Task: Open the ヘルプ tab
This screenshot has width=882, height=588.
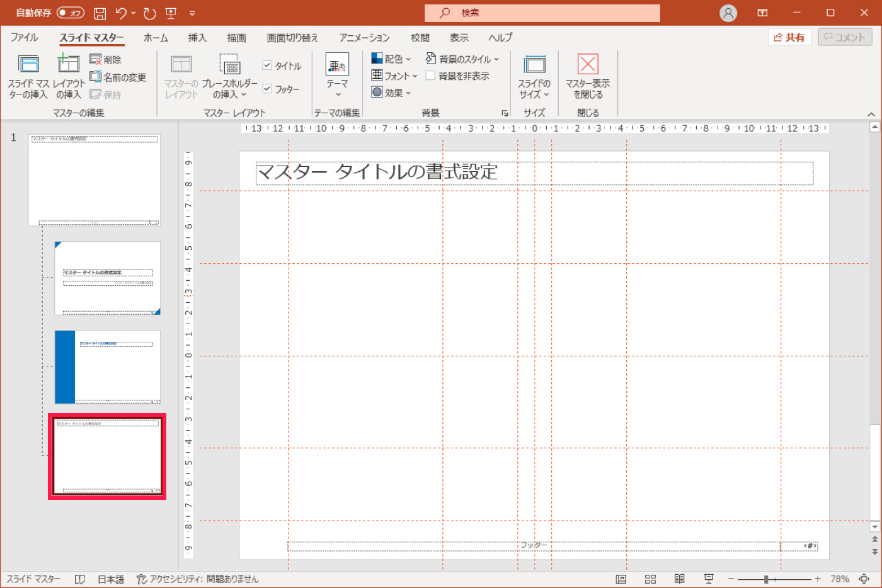Action: (x=500, y=38)
